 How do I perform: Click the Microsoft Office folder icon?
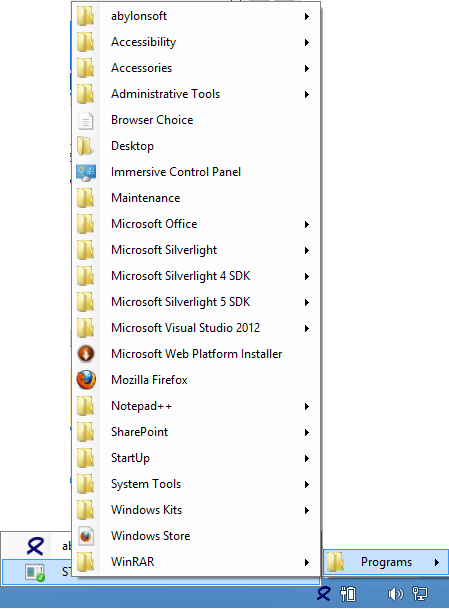click(85, 224)
